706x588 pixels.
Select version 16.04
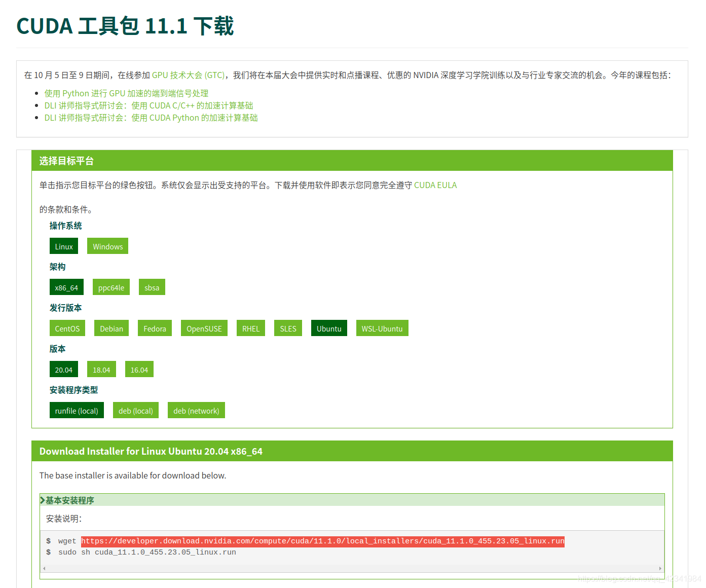click(139, 370)
